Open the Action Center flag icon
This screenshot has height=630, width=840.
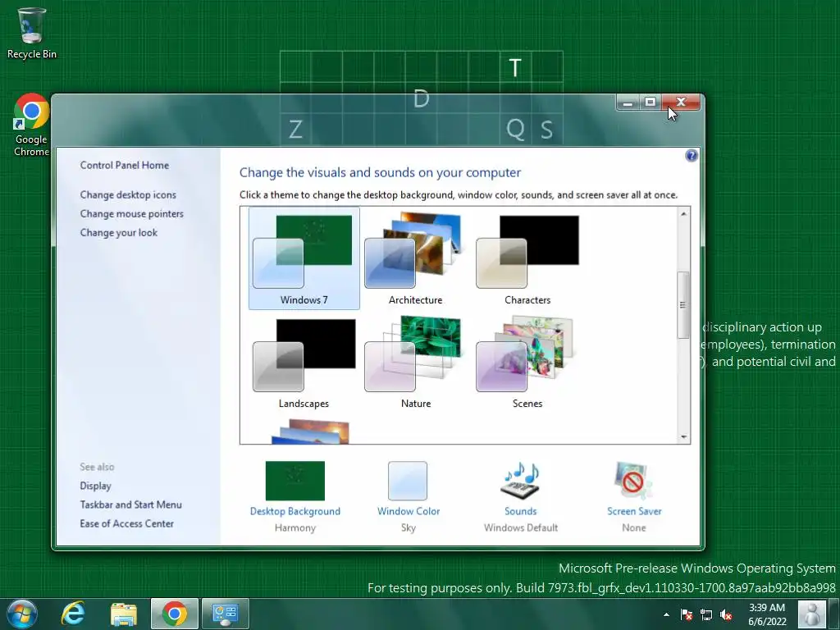pyautogui.click(x=687, y=614)
